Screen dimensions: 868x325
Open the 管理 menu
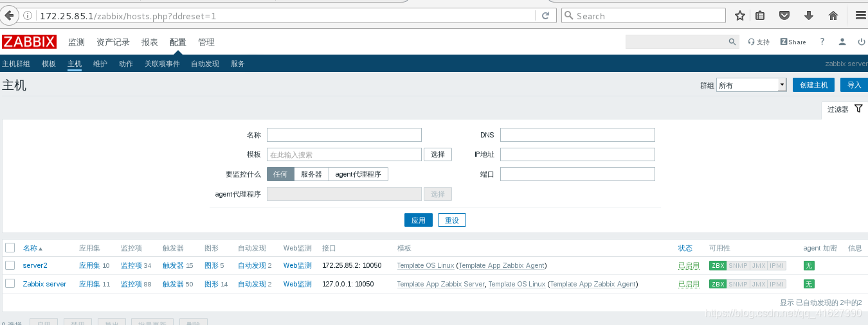[206, 42]
